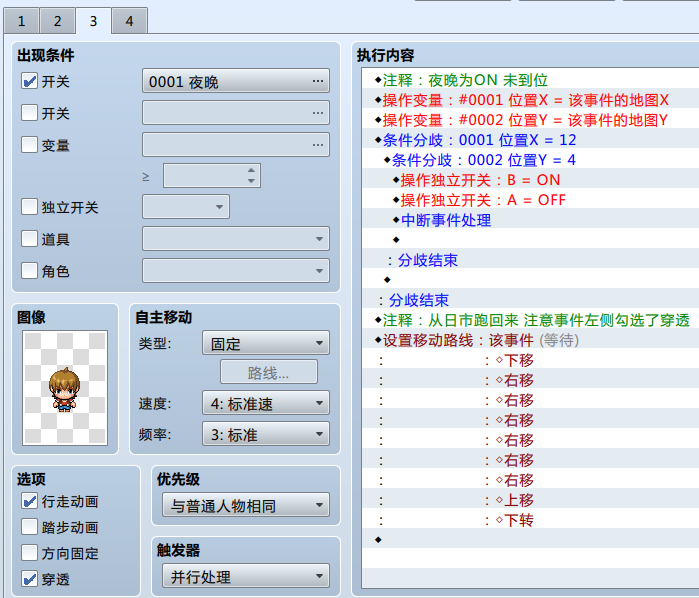The height and width of the screenshot is (598, 699).
Task: Switch to event page tab 2
Action: tap(57, 21)
